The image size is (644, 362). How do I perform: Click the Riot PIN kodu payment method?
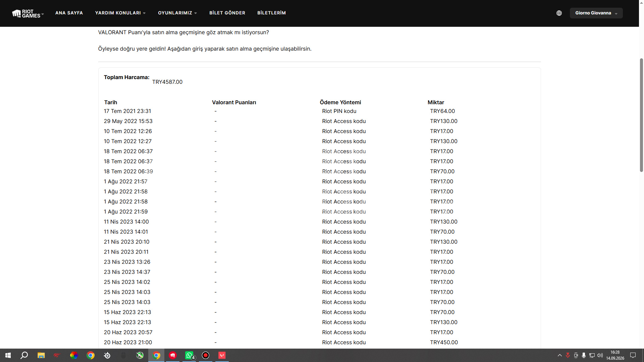coord(339,111)
